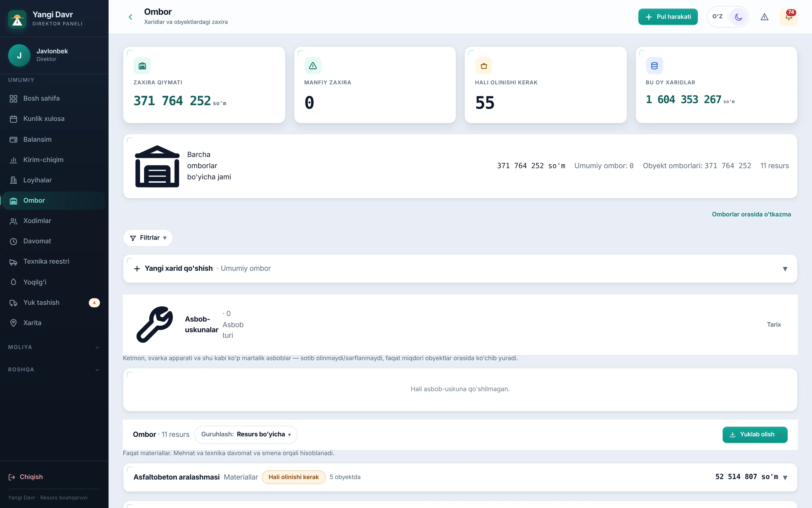
Task: Click the Davomat clock icon
Action: click(x=13, y=241)
